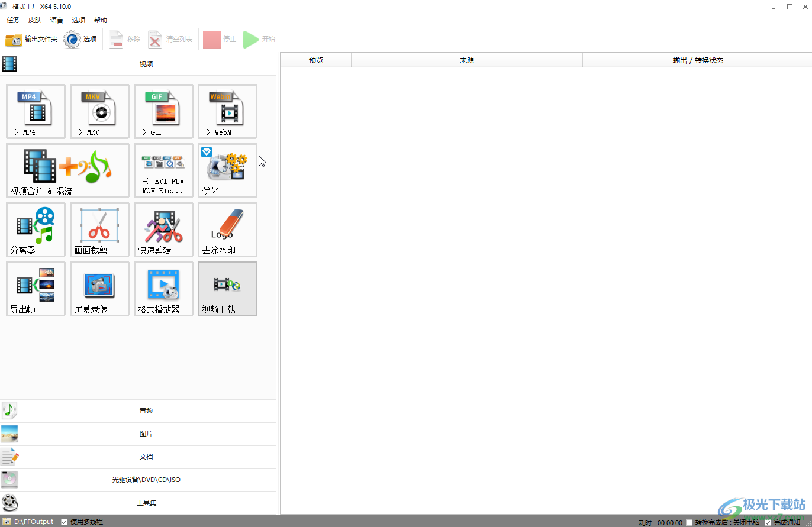Open the WebM conversion tool
The height and width of the screenshot is (527, 812).
point(227,112)
